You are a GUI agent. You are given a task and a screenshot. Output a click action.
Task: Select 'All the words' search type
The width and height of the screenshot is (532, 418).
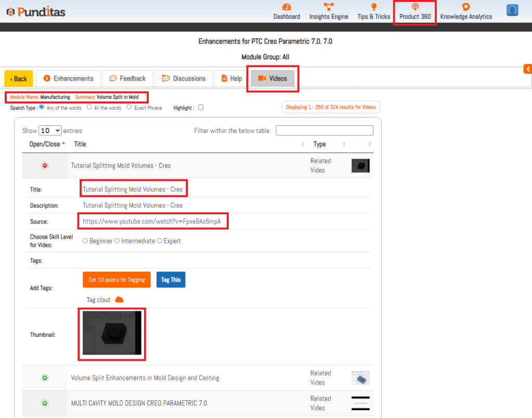coord(89,107)
